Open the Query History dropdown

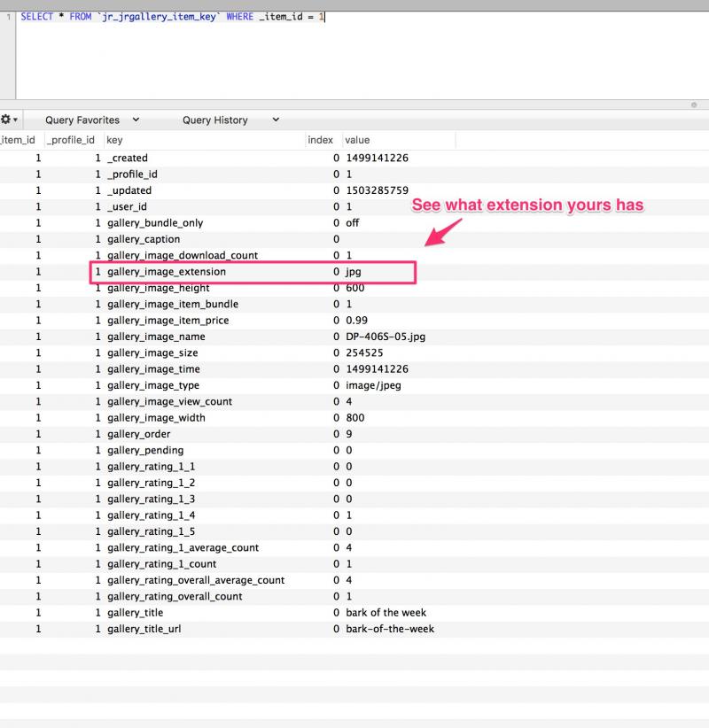[x=230, y=120]
